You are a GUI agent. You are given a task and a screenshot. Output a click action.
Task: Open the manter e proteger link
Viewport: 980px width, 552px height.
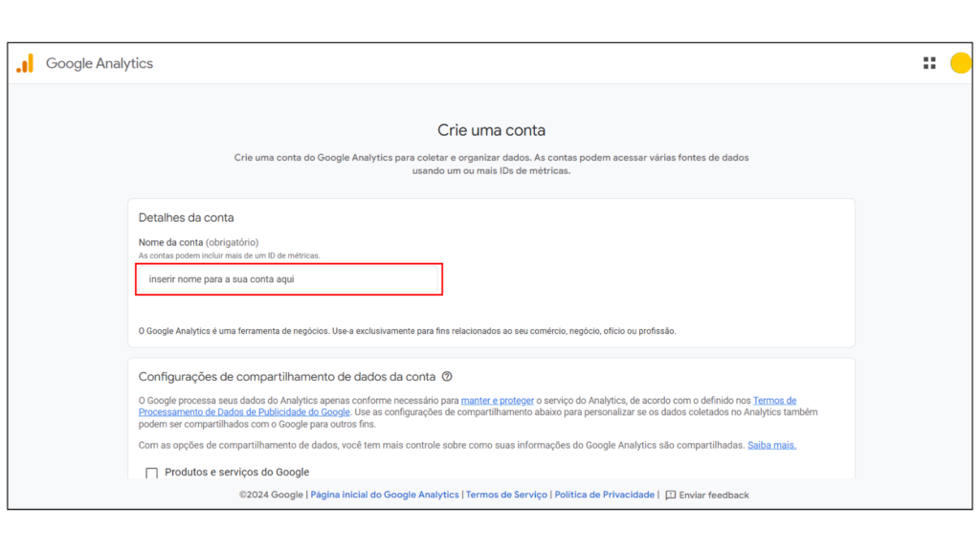click(x=498, y=400)
